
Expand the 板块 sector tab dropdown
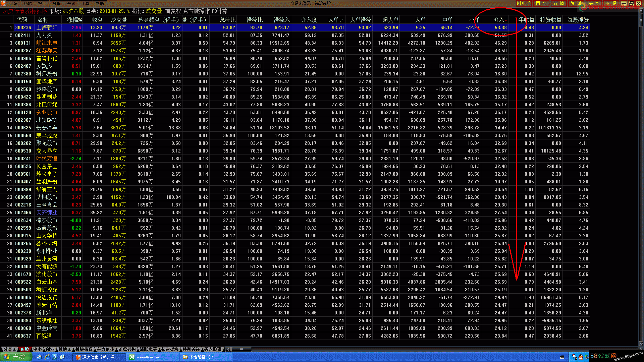64,349
